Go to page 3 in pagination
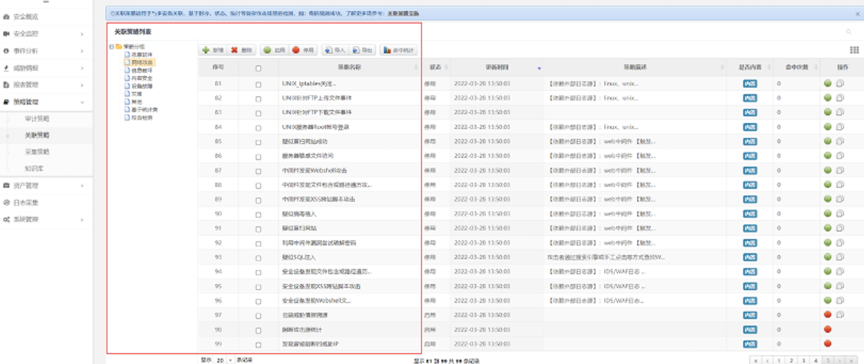The width and height of the screenshot is (864, 364). click(803, 360)
